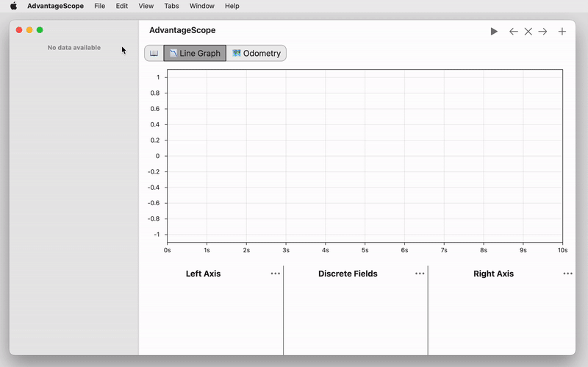588x367 pixels.
Task: Click the 0.8 value on vertical axis
Action: tap(155, 93)
